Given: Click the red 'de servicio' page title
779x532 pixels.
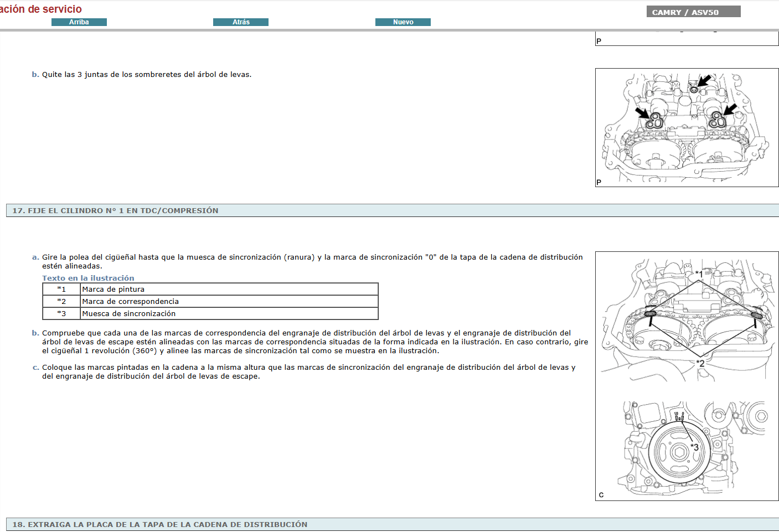Looking at the screenshot, I should pos(41,9).
